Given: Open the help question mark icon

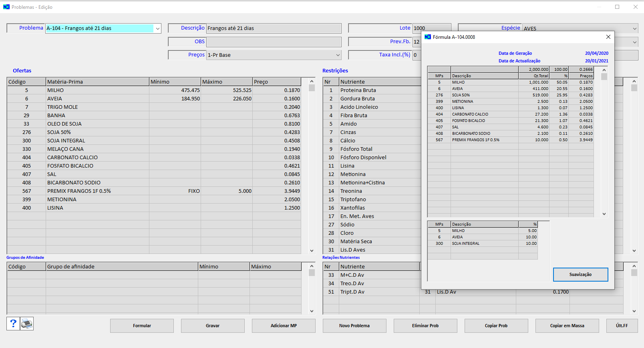Looking at the screenshot, I should (x=13, y=324).
